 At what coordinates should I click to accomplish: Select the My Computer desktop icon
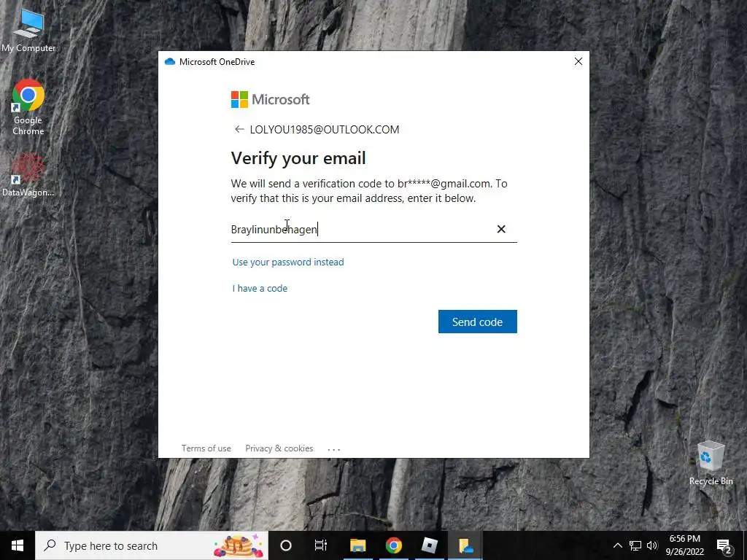pos(28,31)
